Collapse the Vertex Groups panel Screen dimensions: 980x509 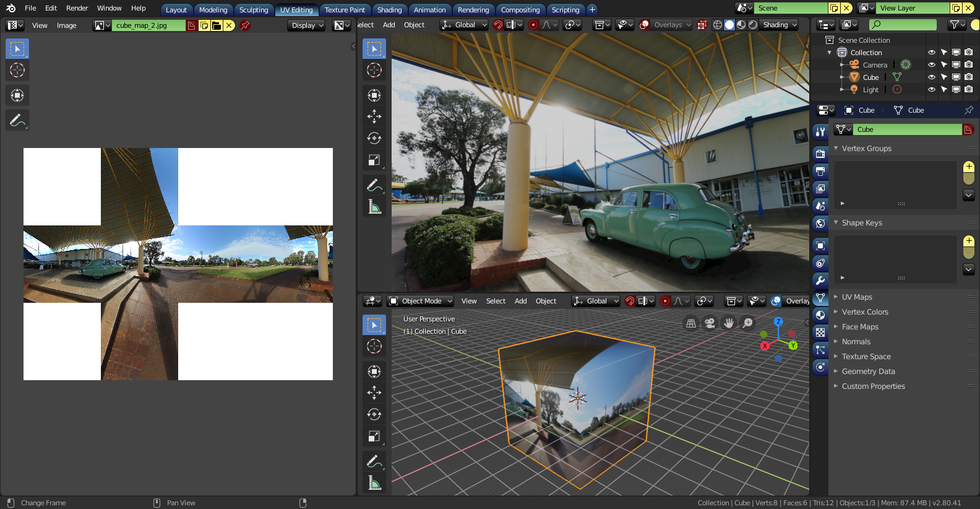[x=866, y=149]
